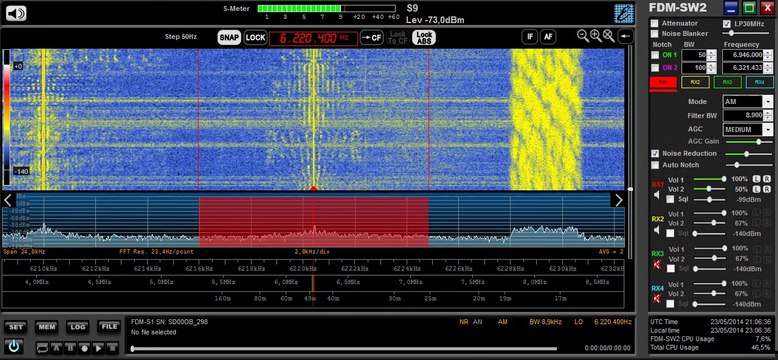Toggle RX1 Vol 2 left channel L
The width and height of the screenshot is (778, 360).
coord(757,189)
